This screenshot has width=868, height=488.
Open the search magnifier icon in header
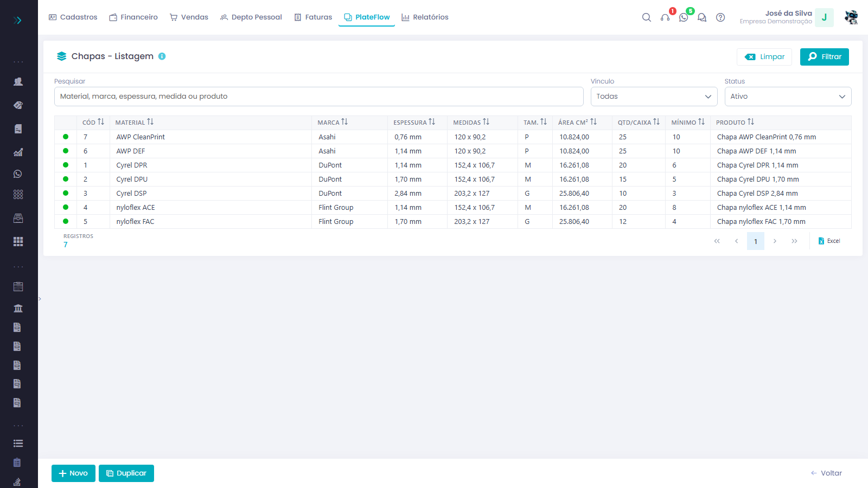[646, 17]
